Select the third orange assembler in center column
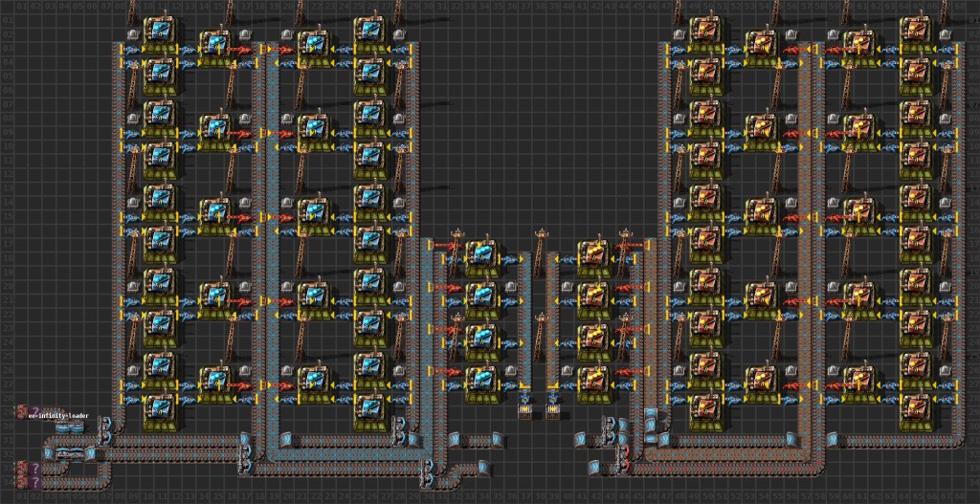Image resolution: width=980 pixels, height=504 pixels. pyautogui.click(x=593, y=338)
